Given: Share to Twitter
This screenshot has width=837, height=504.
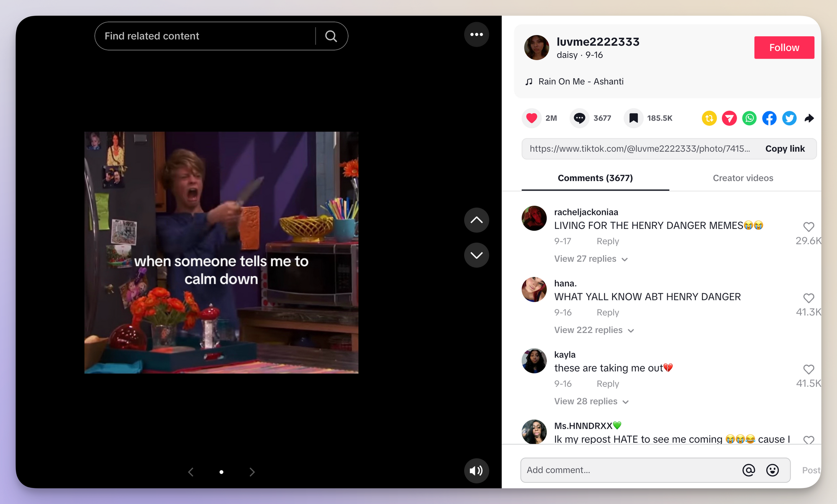Looking at the screenshot, I should (x=789, y=118).
